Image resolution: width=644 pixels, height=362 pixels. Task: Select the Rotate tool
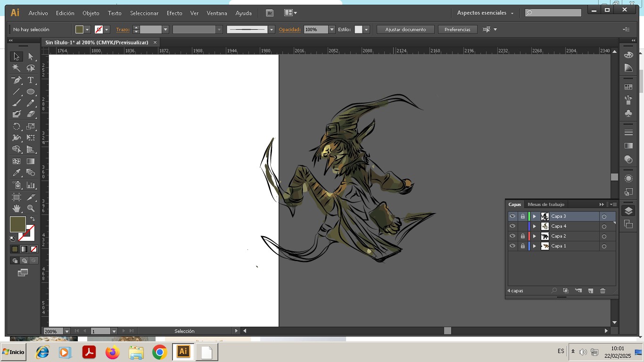pos(17,126)
